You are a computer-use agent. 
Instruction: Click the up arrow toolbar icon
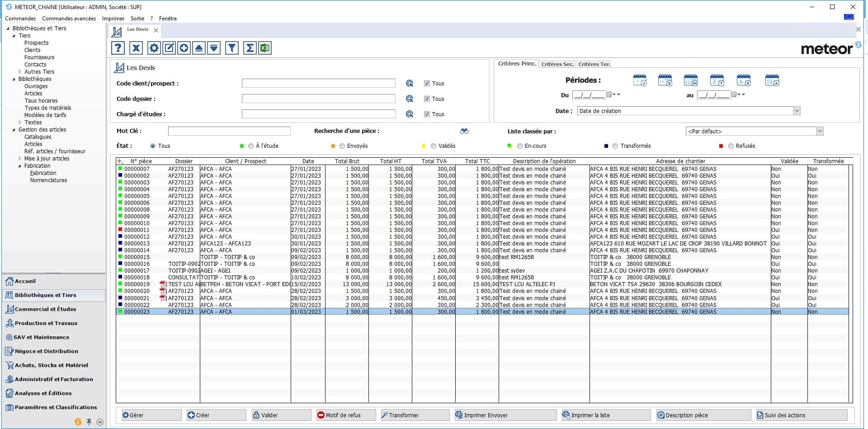click(199, 48)
